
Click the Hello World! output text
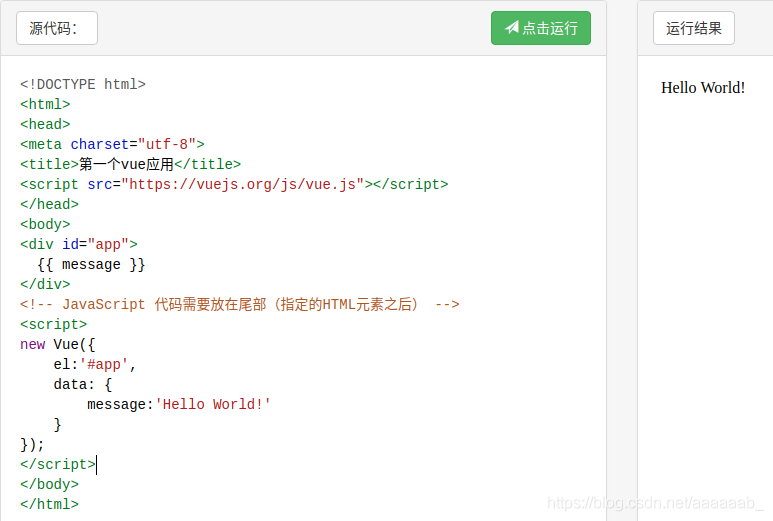pyautogui.click(x=703, y=88)
